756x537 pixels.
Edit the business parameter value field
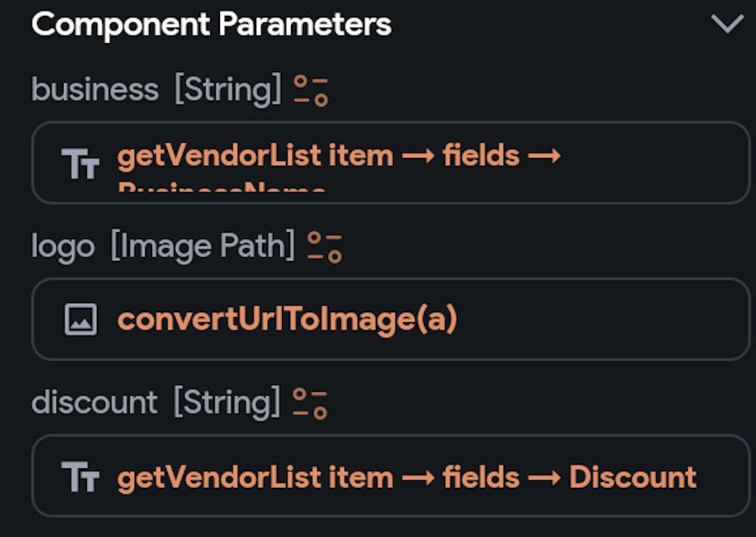click(x=391, y=163)
